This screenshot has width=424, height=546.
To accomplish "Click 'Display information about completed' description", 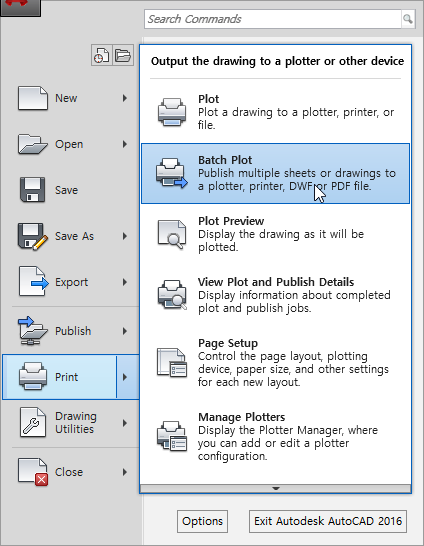I will pyautogui.click(x=294, y=302).
